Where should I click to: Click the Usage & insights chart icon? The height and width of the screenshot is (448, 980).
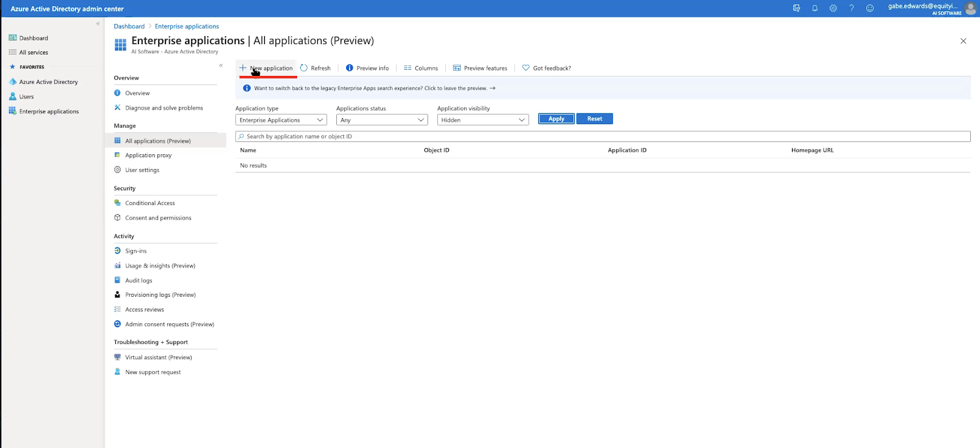[x=118, y=266]
